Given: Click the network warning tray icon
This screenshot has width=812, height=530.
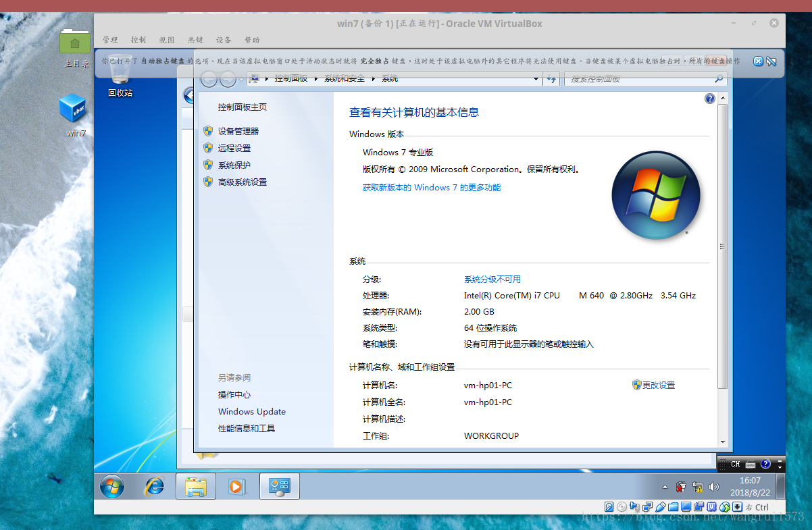Looking at the screenshot, I should (697, 486).
